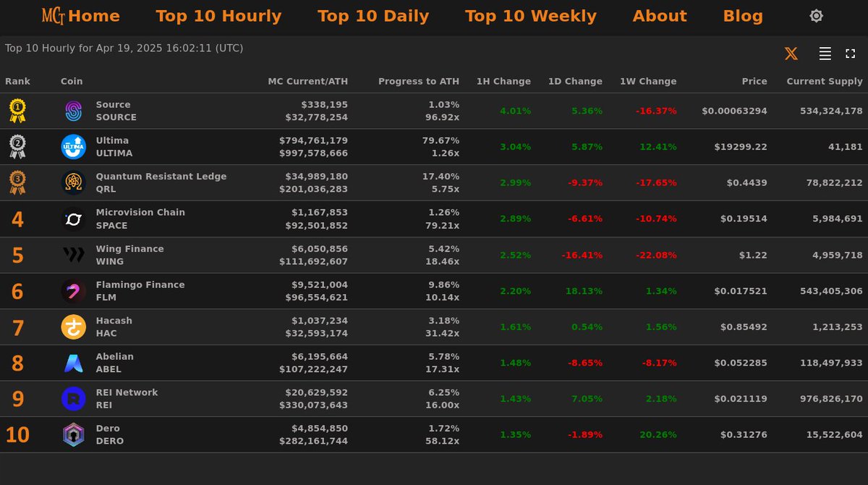Click the Flamingo Finance logo
The width and height of the screenshot is (868, 485).
73,291
